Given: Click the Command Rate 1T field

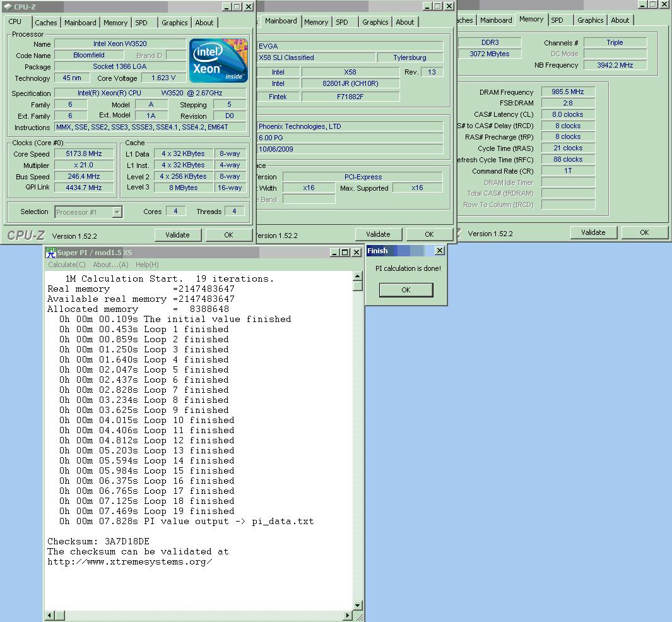Looking at the screenshot, I should click(x=568, y=170).
